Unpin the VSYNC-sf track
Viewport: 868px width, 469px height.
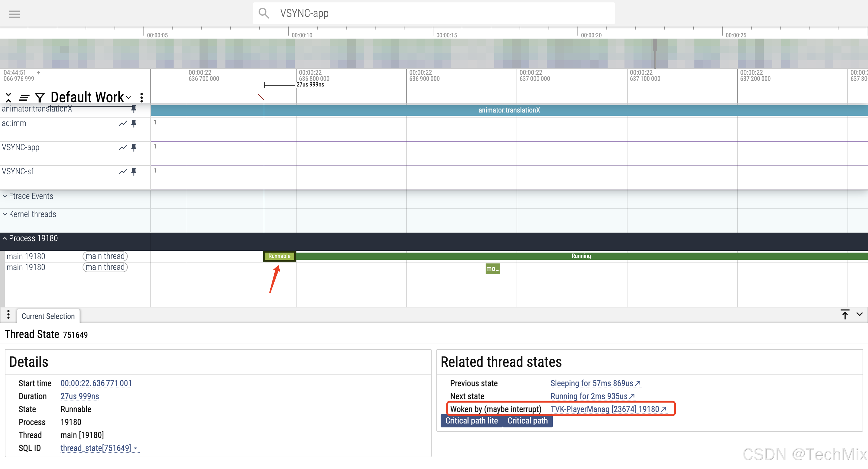pyautogui.click(x=134, y=172)
